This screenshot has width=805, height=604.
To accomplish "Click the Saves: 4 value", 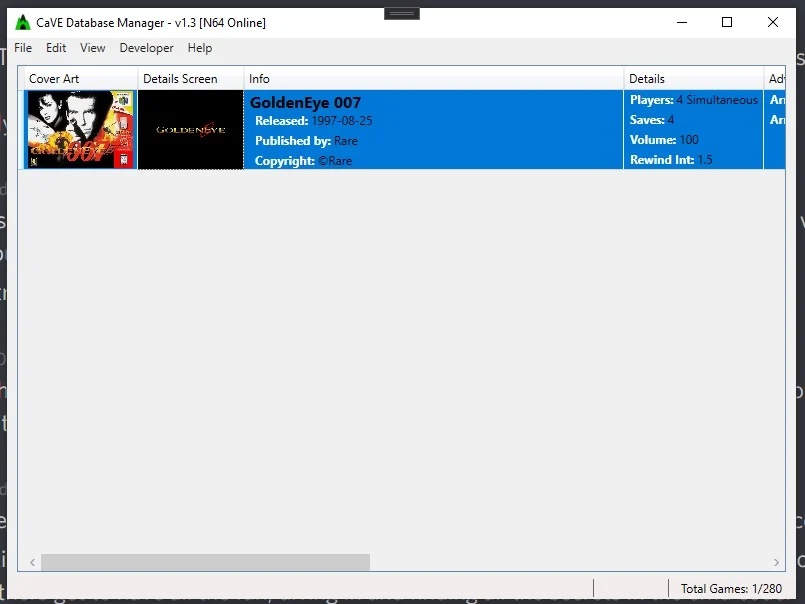I will tap(652, 120).
